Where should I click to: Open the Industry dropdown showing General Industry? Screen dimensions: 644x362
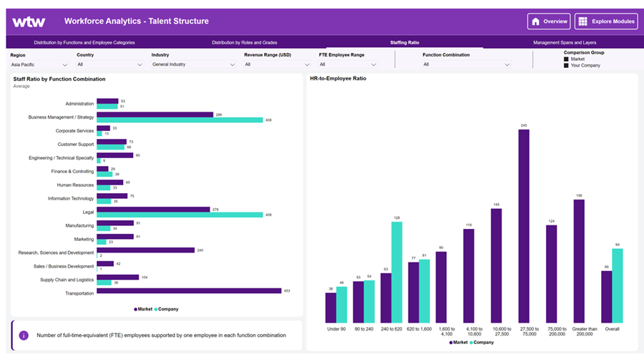point(193,64)
